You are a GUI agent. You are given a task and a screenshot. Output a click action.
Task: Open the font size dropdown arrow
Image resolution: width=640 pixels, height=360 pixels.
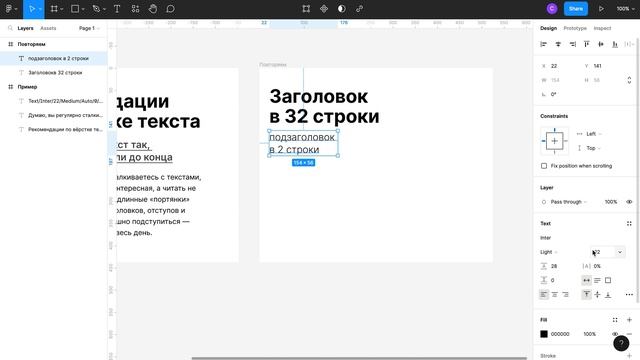620,252
